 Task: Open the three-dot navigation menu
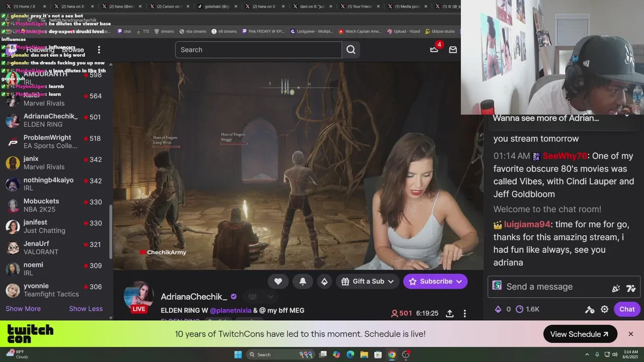point(99,50)
